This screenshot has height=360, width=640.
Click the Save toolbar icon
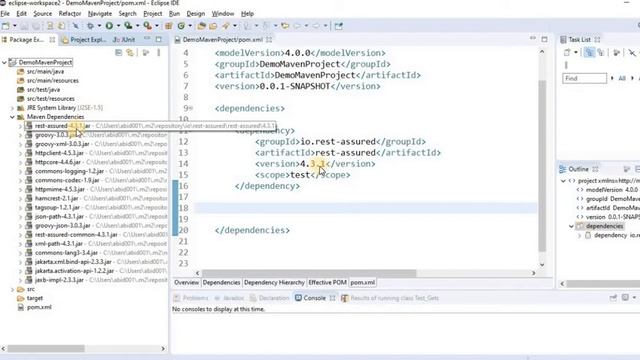pos(24,26)
